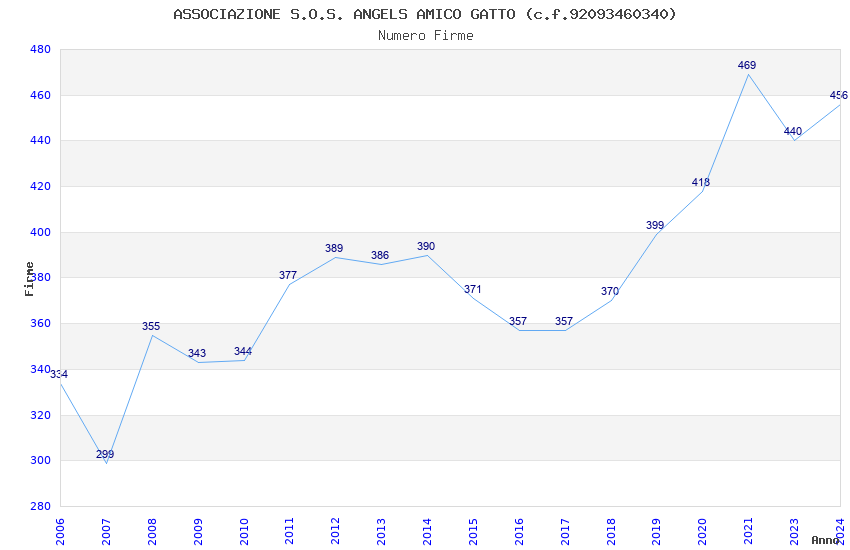Select the 390 data label for 2014
Image resolution: width=850 pixels, height=550 pixels.
pos(426,246)
